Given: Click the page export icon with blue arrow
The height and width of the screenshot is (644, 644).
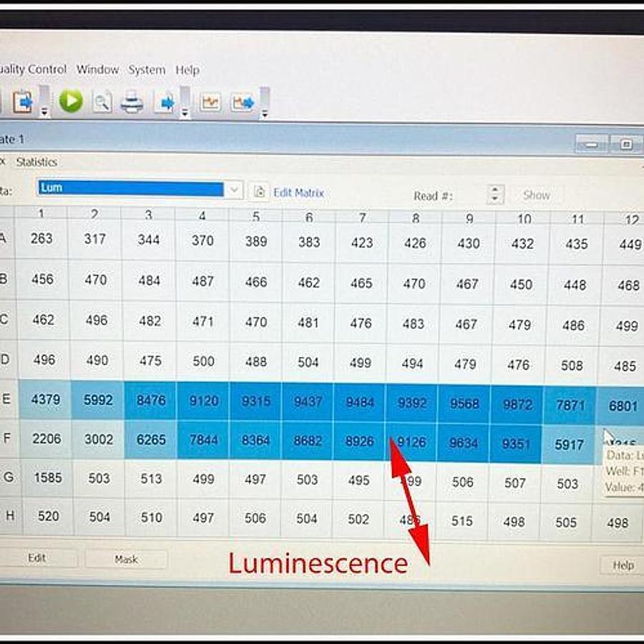Looking at the screenshot, I should click(x=165, y=103).
